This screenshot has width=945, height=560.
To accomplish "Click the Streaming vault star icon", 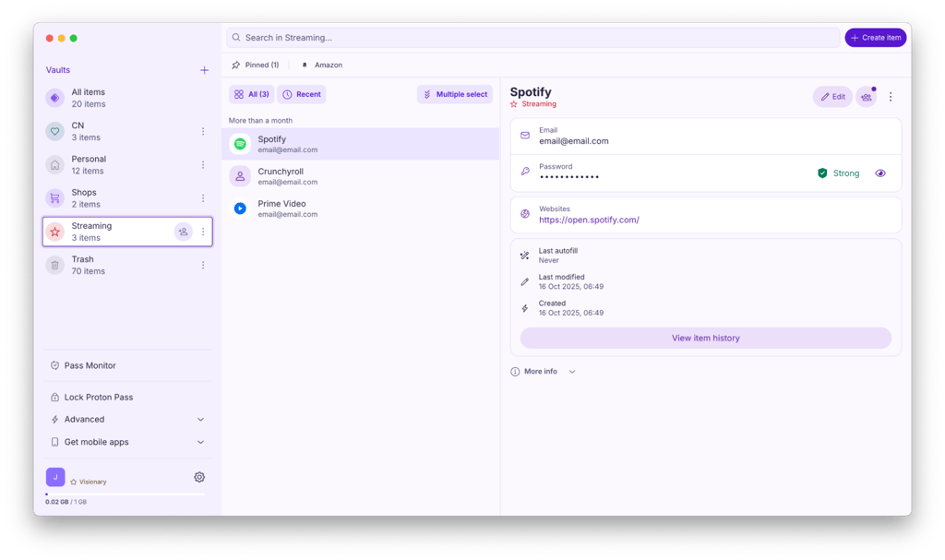I will pos(54,232).
